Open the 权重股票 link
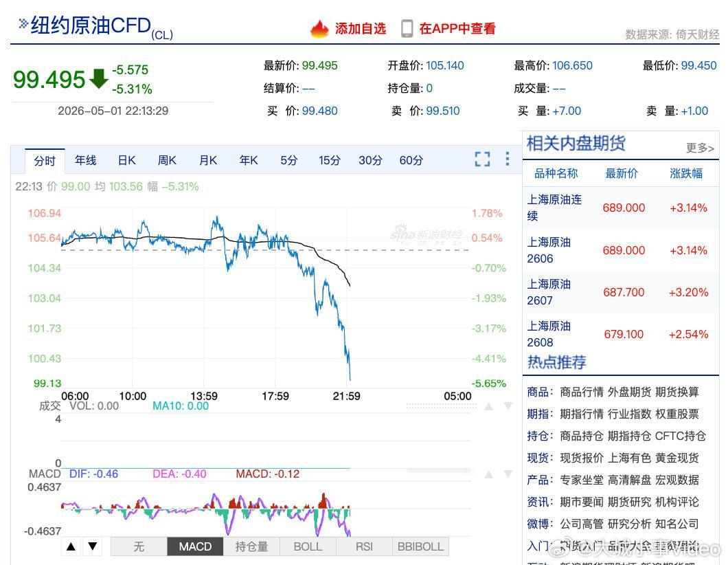 pyautogui.click(x=677, y=414)
